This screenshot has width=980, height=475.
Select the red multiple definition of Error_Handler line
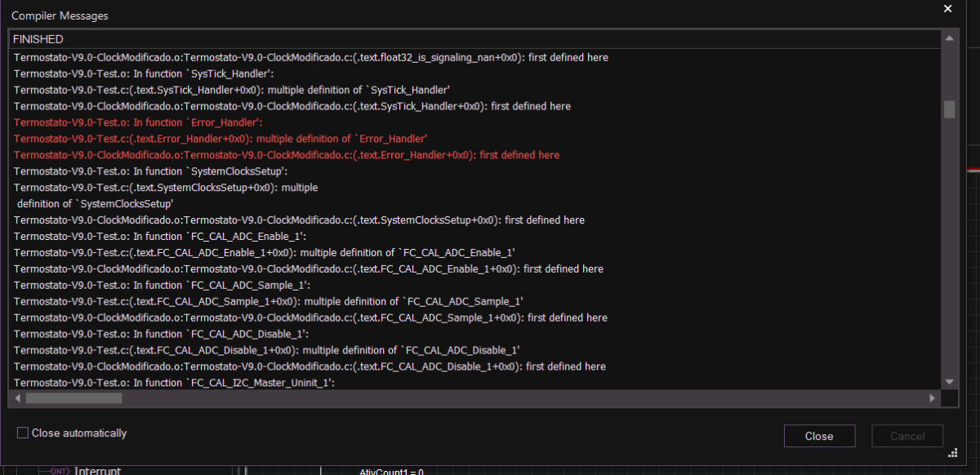coord(220,139)
